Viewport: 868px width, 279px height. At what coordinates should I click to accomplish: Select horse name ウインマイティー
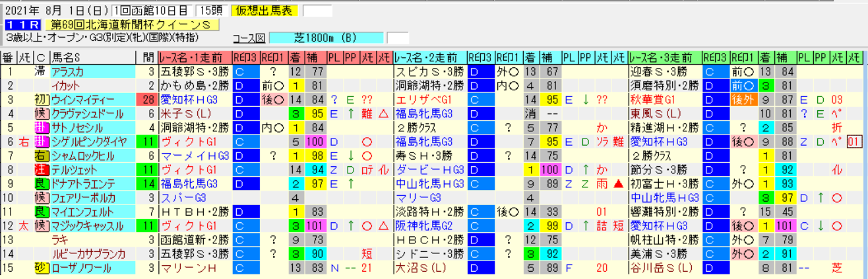click(x=92, y=99)
